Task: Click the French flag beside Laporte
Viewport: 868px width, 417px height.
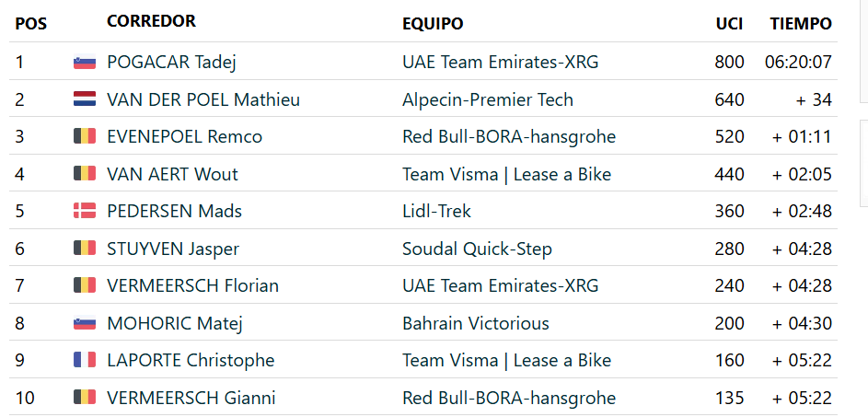Action: pyautogui.click(x=84, y=360)
